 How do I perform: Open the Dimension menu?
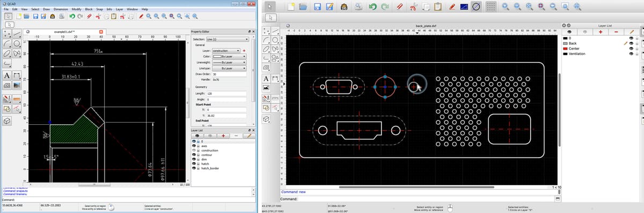[61, 10]
